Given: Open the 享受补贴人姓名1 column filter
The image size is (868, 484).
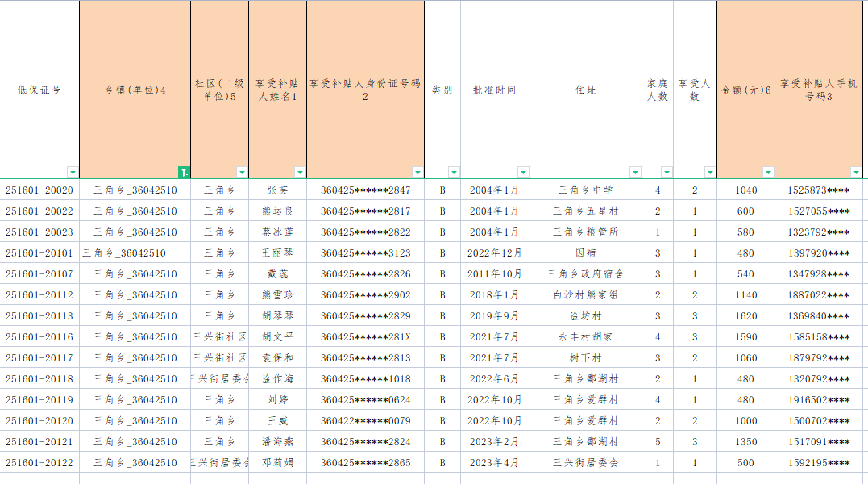Looking at the screenshot, I should click(x=300, y=172).
